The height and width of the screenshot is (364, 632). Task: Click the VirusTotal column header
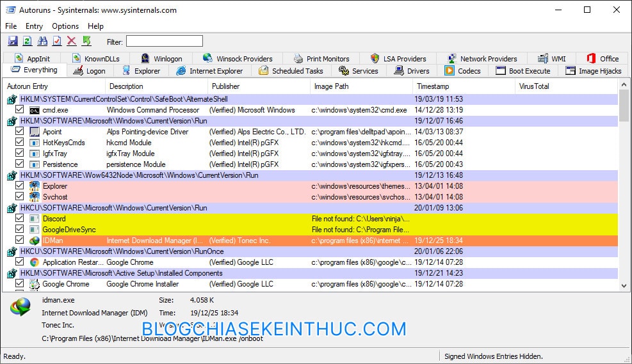(566, 86)
